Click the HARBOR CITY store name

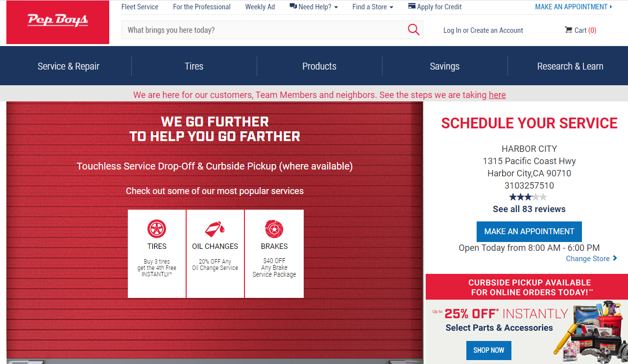click(x=529, y=149)
